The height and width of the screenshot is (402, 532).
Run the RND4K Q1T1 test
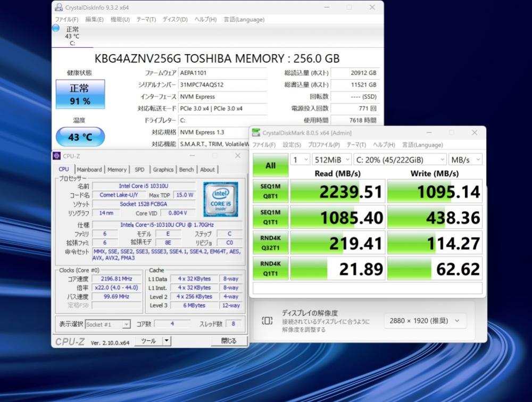click(x=270, y=269)
